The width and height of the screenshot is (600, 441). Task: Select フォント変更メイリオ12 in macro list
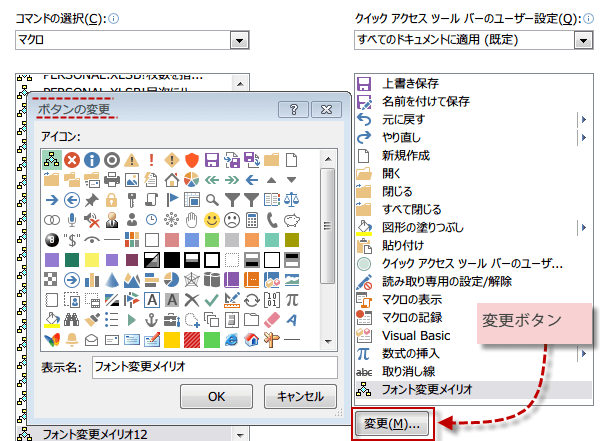pyautogui.click(x=124, y=434)
